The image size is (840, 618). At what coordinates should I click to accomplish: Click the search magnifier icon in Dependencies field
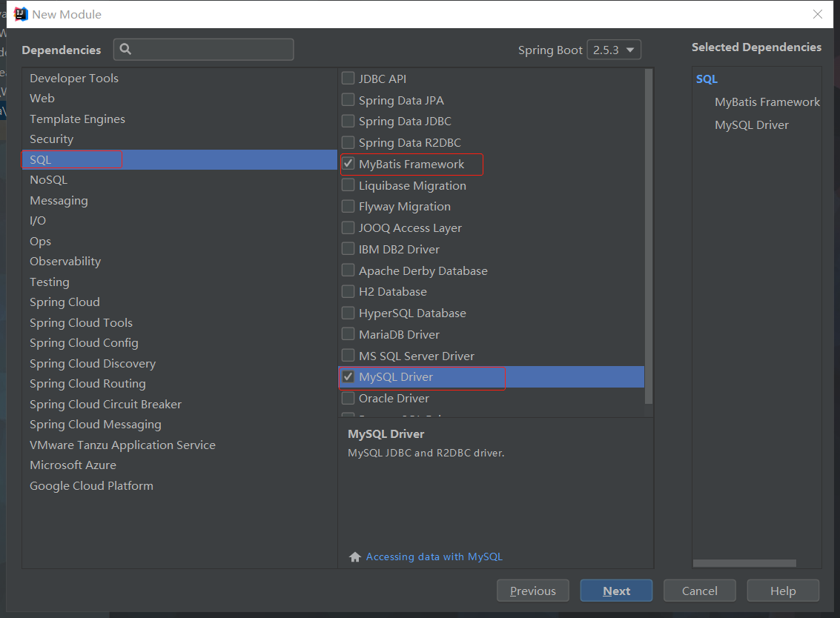coord(125,49)
